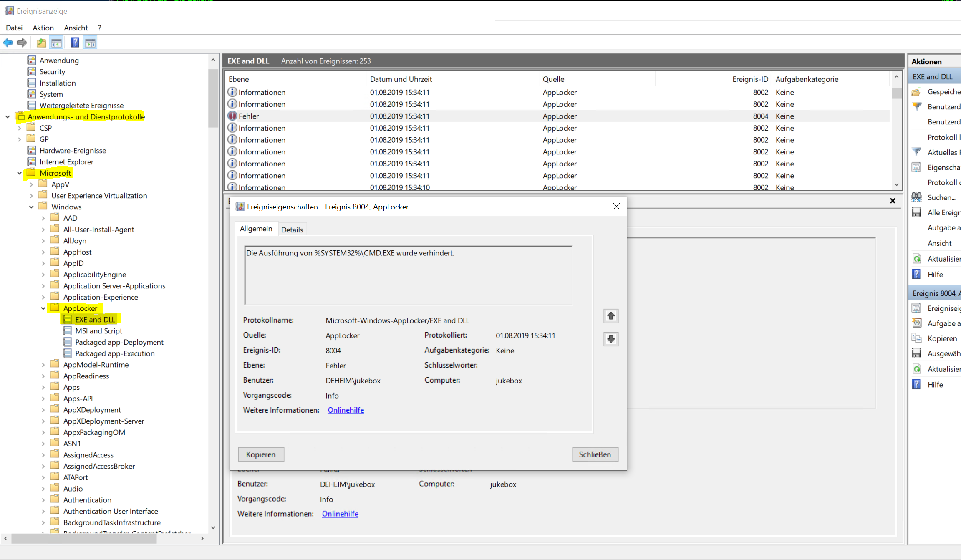Sort by Datum und Uhrzeit column header
Viewport: 961px width, 560px height.
pos(401,79)
